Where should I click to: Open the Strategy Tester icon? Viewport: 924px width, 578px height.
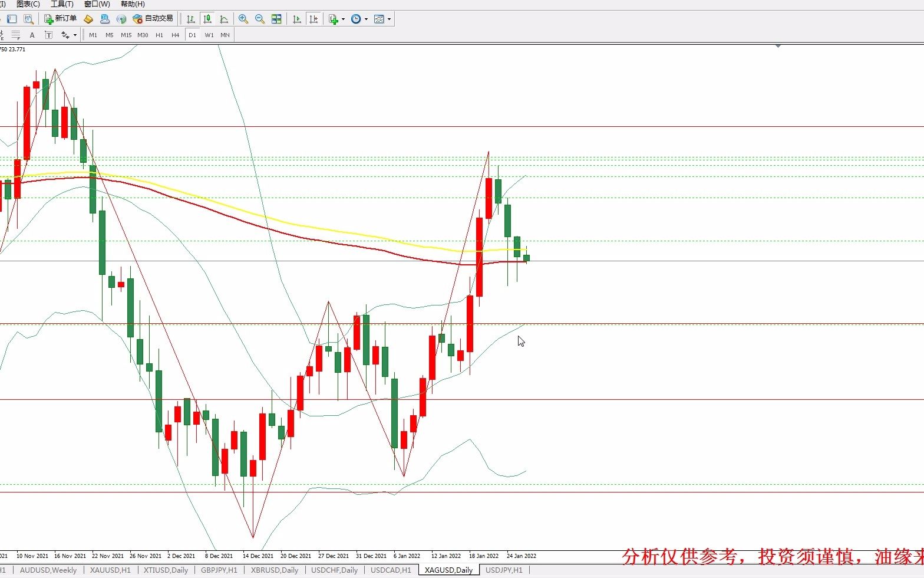[28, 19]
